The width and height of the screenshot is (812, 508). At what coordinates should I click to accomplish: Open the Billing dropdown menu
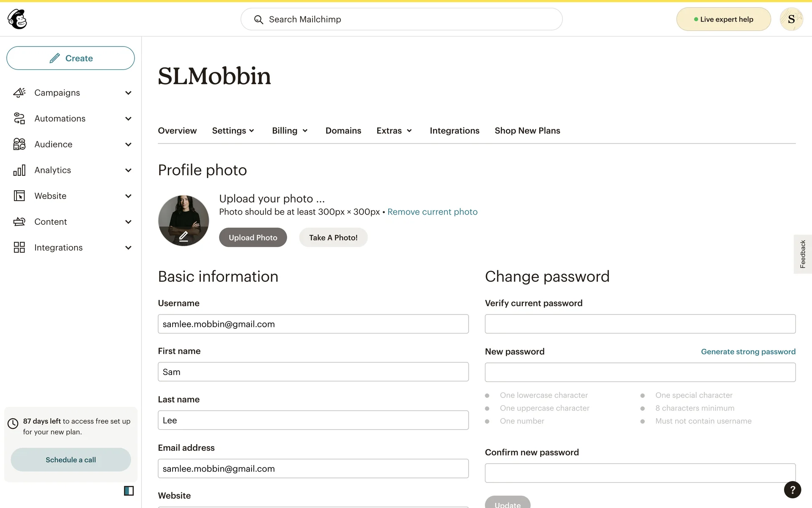pos(290,131)
